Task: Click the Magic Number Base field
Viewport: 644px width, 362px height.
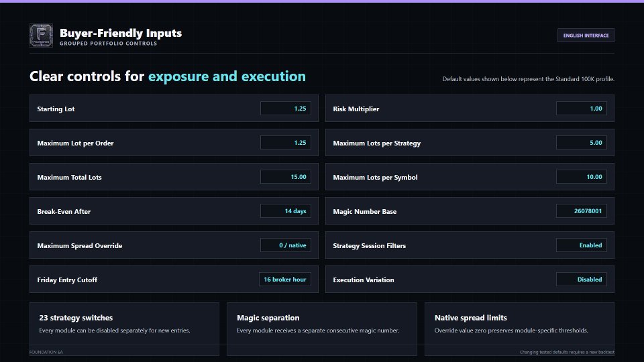Action: click(x=581, y=211)
